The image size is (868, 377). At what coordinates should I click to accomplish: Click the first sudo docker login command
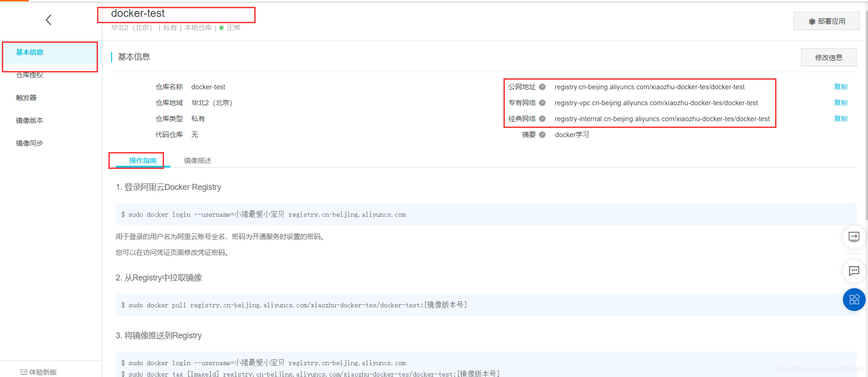tap(263, 214)
